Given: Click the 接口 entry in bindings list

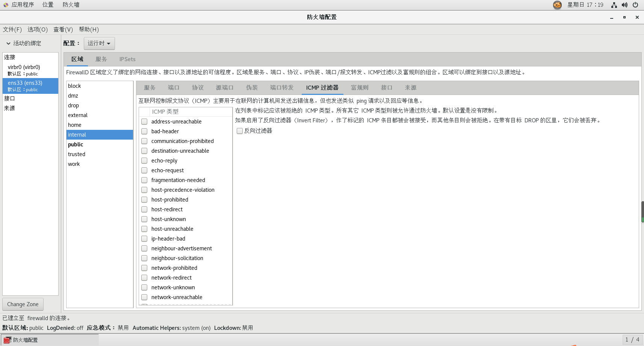Looking at the screenshot, I should click(x=30, y=98).
